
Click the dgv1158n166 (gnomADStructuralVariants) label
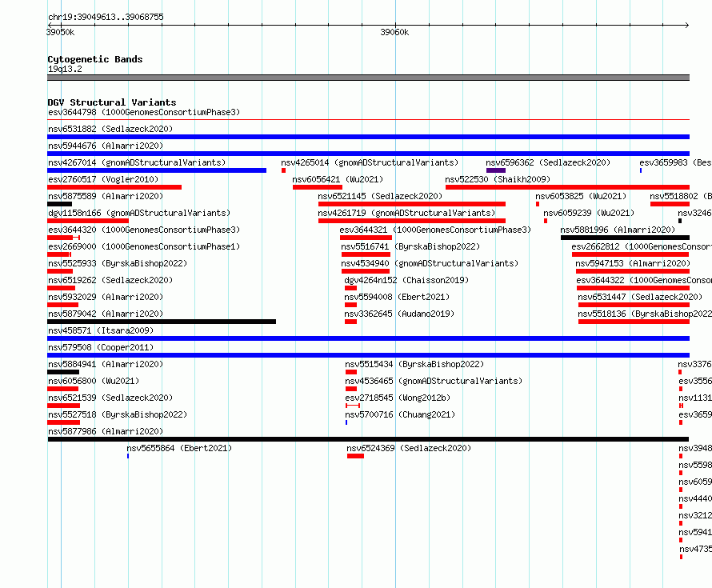(139, 213)
